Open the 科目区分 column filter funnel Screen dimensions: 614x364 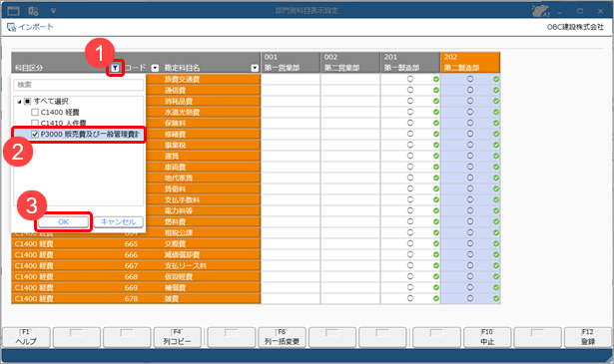[115, 68]
